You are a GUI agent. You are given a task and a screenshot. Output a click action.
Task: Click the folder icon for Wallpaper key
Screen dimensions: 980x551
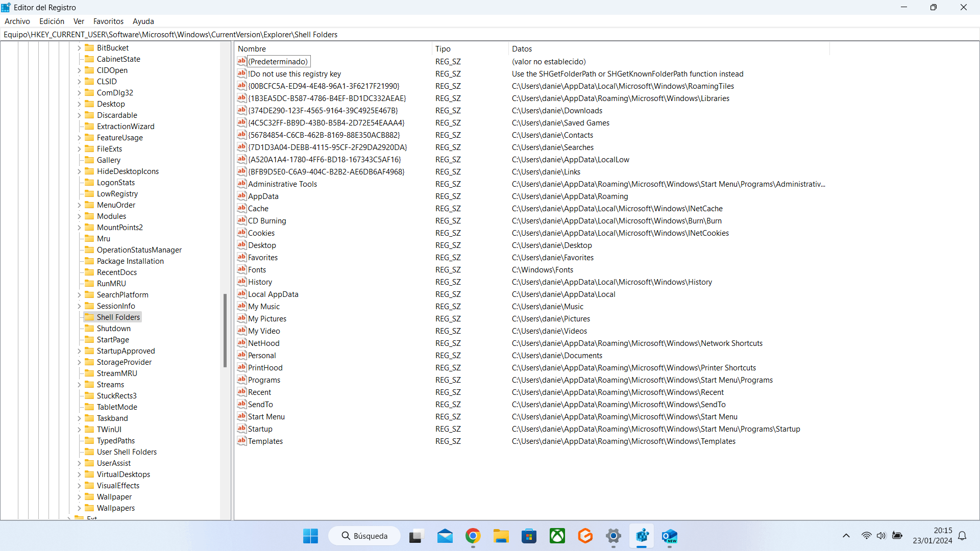click(89, 496)
